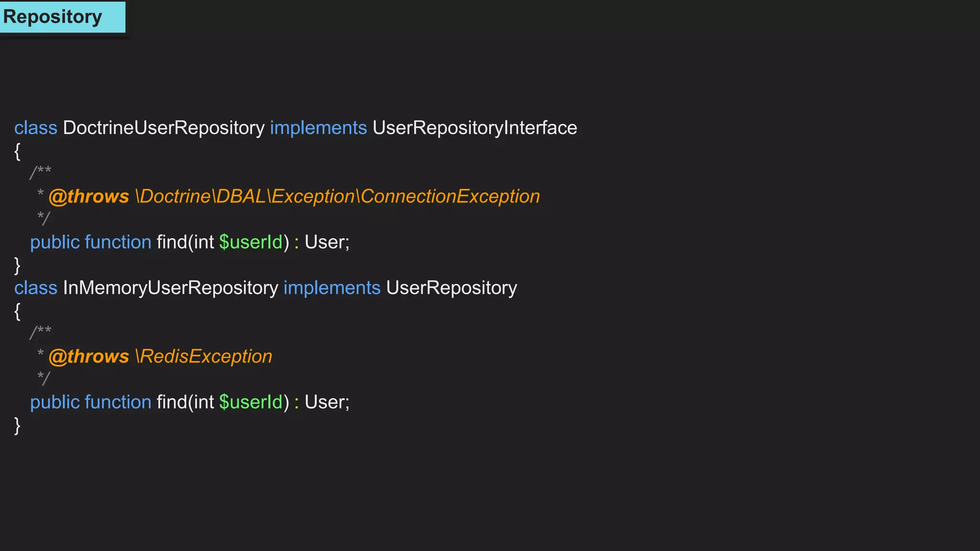Click the UserRepository name after InMemoryUserRepository implements
This screenshot has width=980, height=551.
[x=451, y=288]
